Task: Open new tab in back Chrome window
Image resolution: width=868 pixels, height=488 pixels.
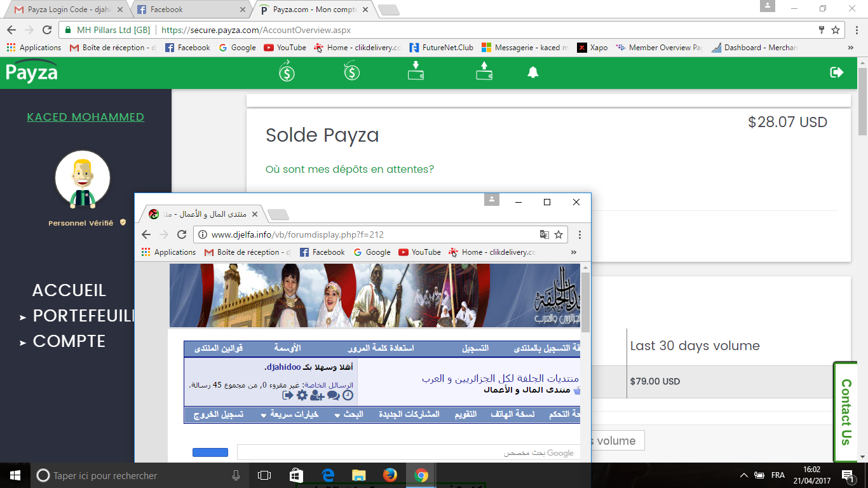Action: click(389, 10)
